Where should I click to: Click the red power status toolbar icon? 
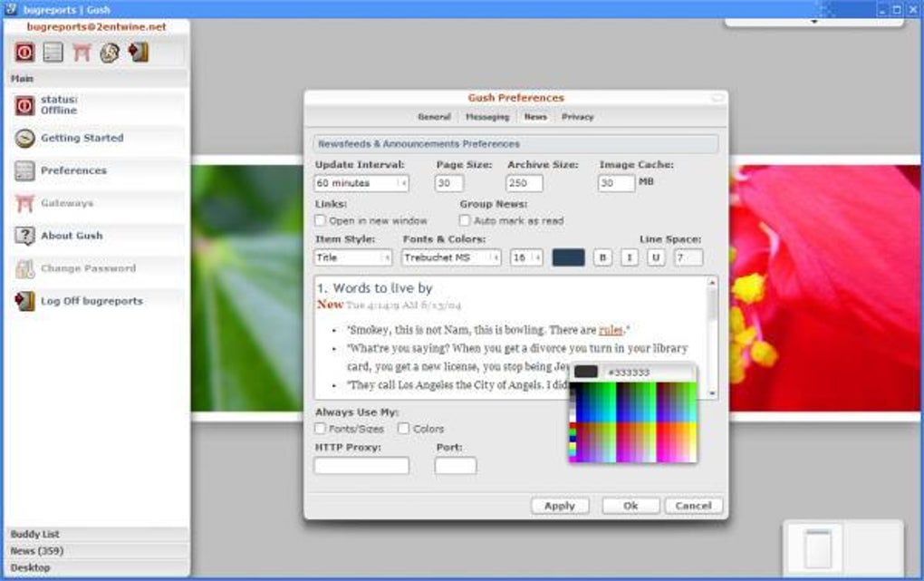click(x=24, y=53)
